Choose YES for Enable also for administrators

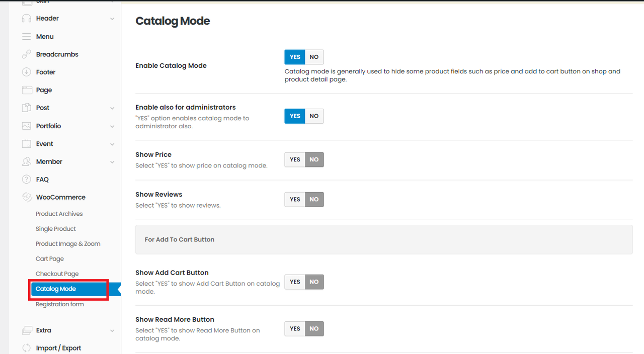(295, 116)
